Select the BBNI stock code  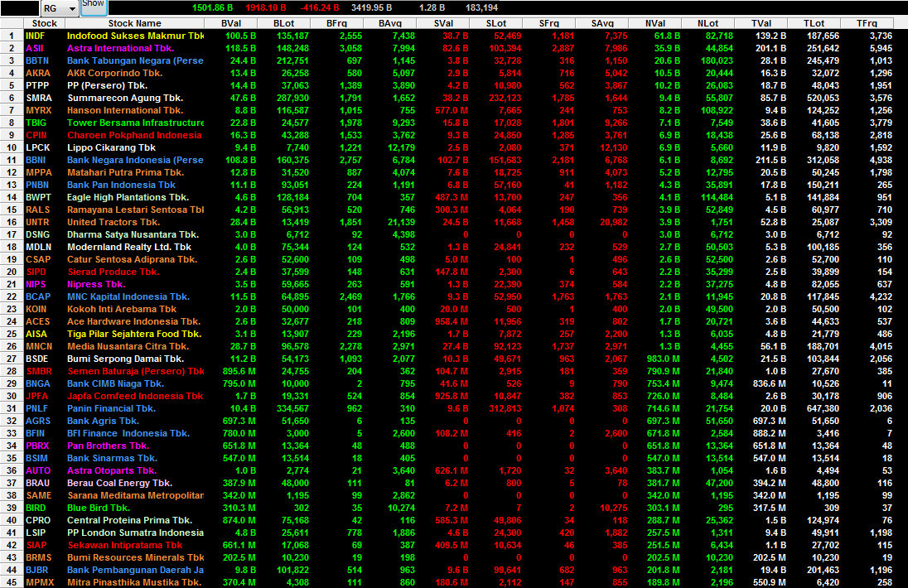tap(36, 161)
